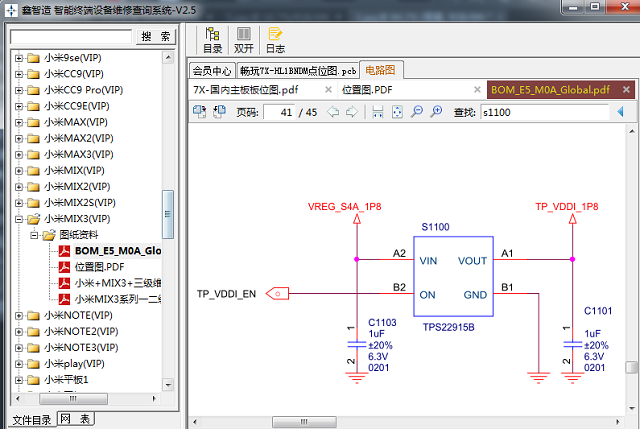Viewport: 640px width, 429px height.
Task: Click PDF viewer vertical scroll-down arrow
Action: click(x=632, y=408)
